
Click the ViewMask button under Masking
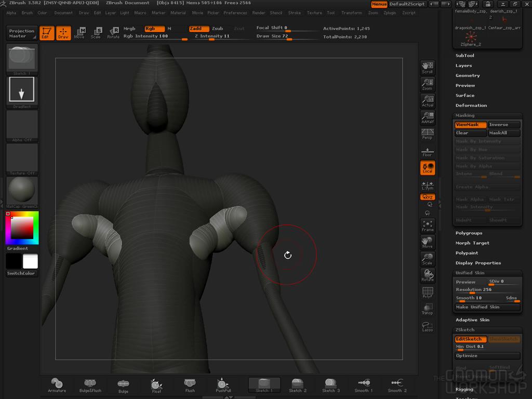coord(470,125)
